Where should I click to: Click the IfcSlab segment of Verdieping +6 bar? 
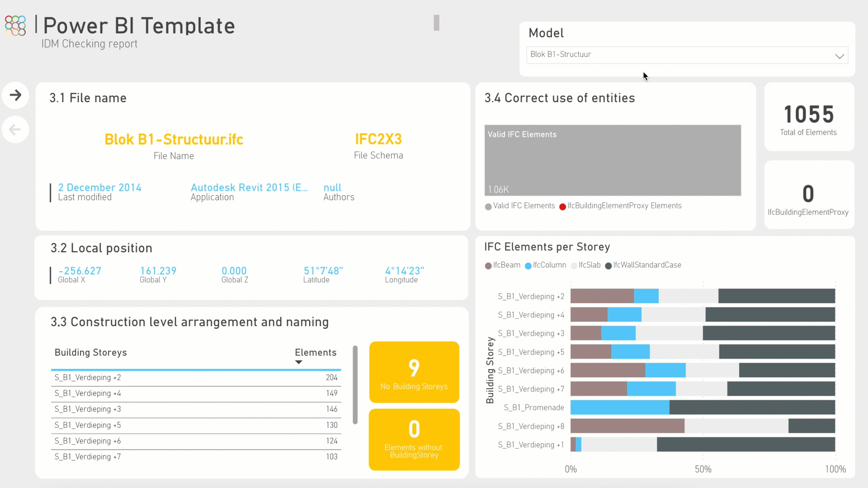[x=712, y=370]
